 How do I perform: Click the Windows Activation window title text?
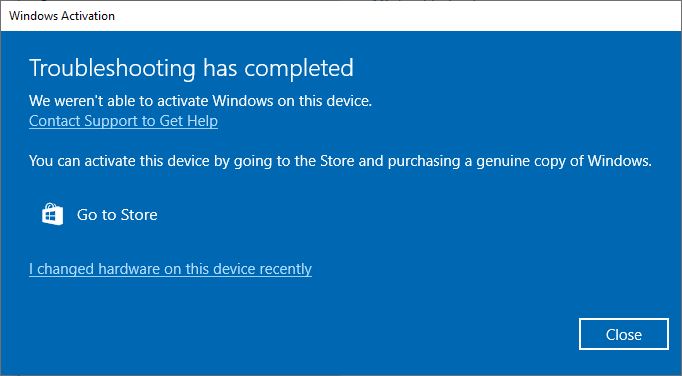coord(62,16)
